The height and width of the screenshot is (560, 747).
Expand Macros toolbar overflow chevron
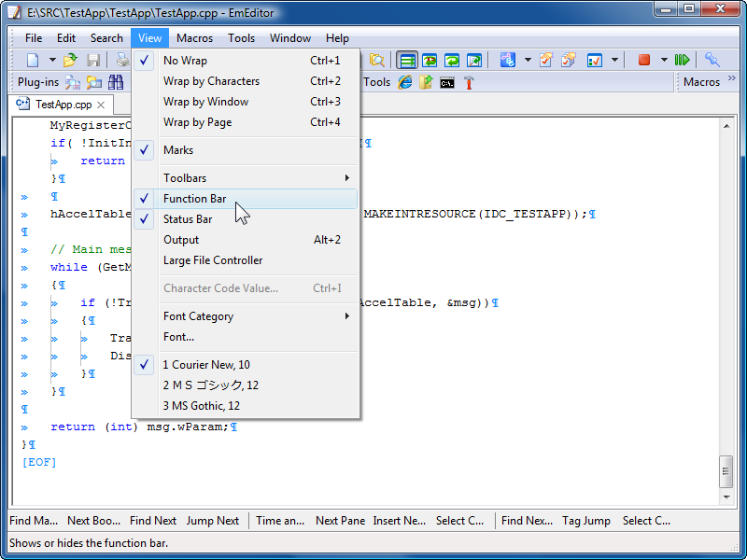click(732, 78)
